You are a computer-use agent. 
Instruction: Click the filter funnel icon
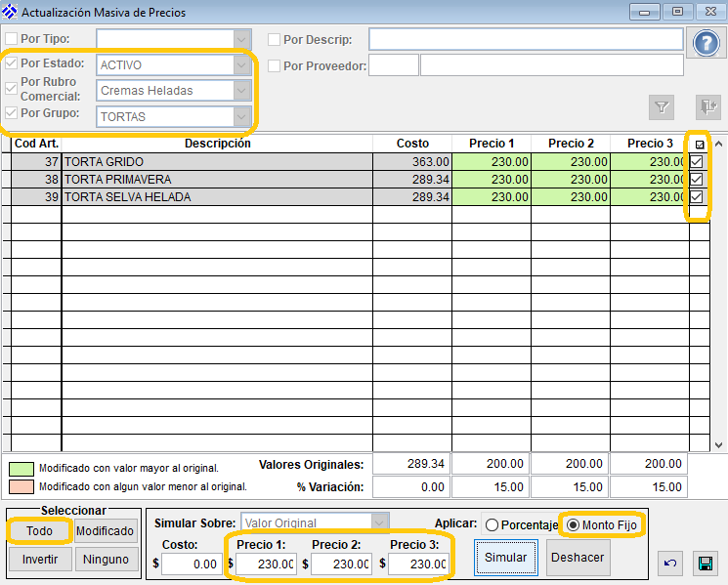click(662, 106)
